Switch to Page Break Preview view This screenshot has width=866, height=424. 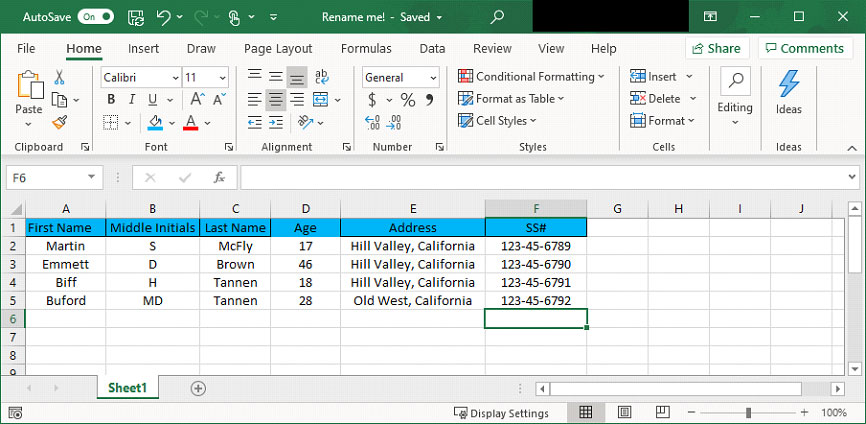click(663, 412)
